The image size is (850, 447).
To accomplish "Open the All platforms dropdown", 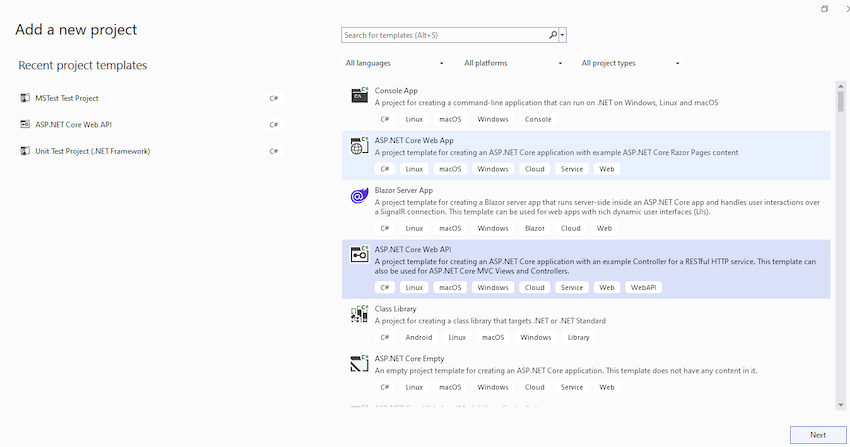I will coord(513,63).
